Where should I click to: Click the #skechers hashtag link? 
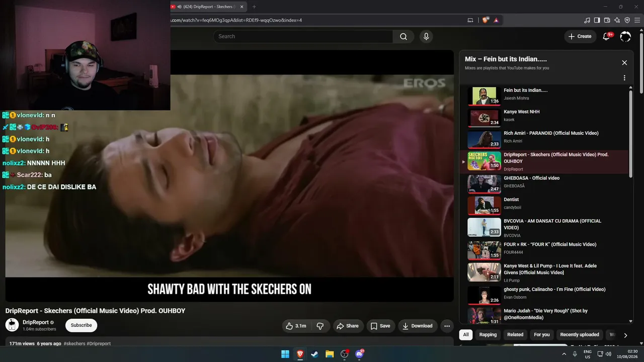pyautogui.click(x=74, y=344)
